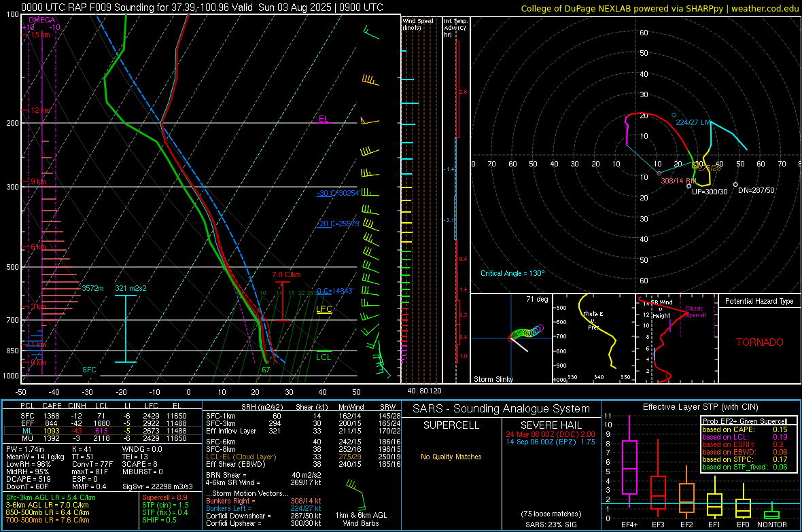802x532 pixels.
Task: Click the Wind Speed (knots) panel header
Action: point(418,24)
